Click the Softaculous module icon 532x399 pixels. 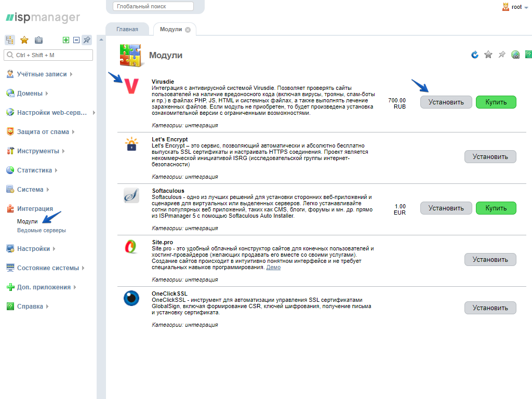pos(131,195)
